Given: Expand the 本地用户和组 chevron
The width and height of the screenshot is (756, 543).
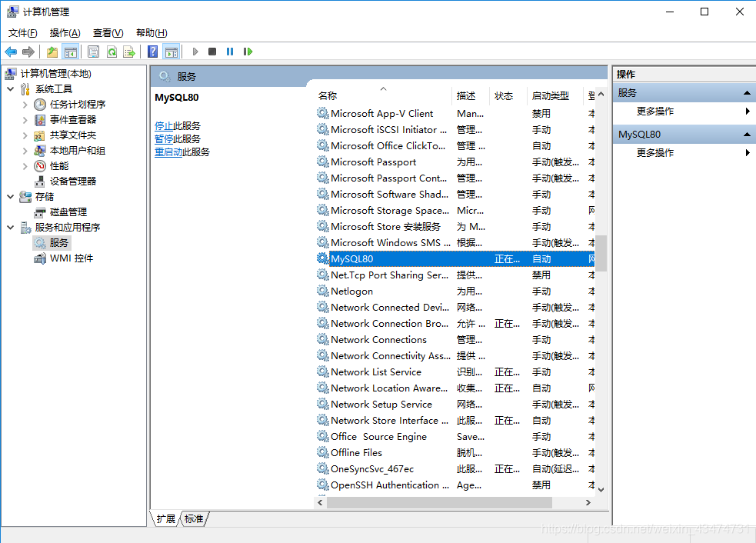Looking at the screenshot, I should click(x=25, y=151).
